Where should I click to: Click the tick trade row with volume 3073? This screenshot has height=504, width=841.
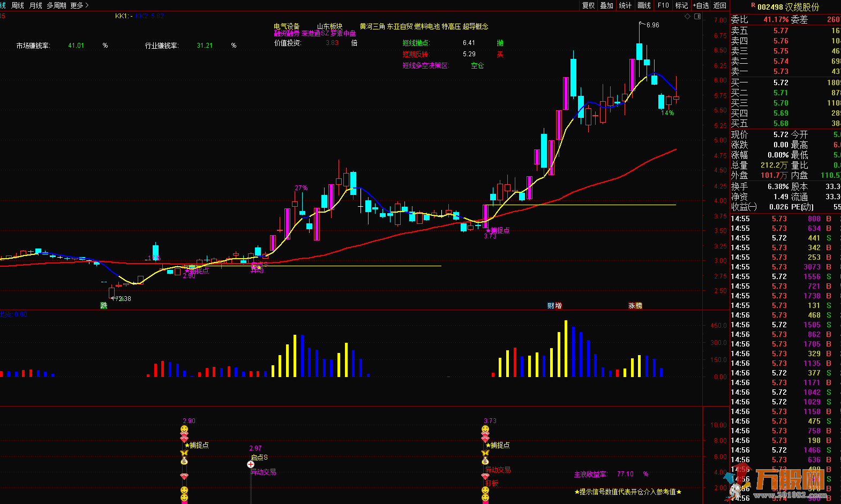tap(786, 267)
